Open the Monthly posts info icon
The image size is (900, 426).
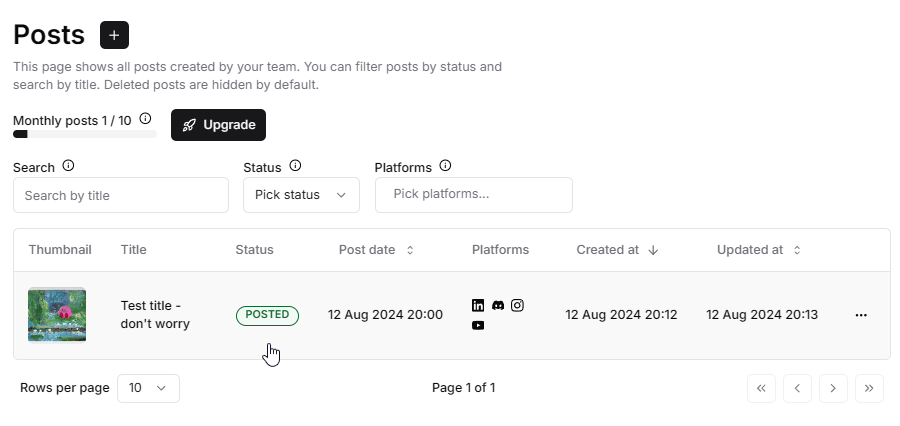pos(145,119)
